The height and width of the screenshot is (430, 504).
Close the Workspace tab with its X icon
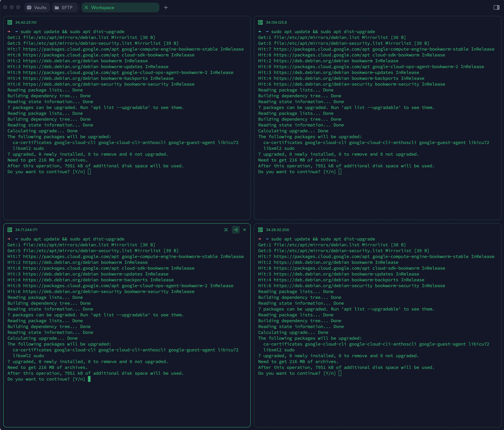(86, 8)
